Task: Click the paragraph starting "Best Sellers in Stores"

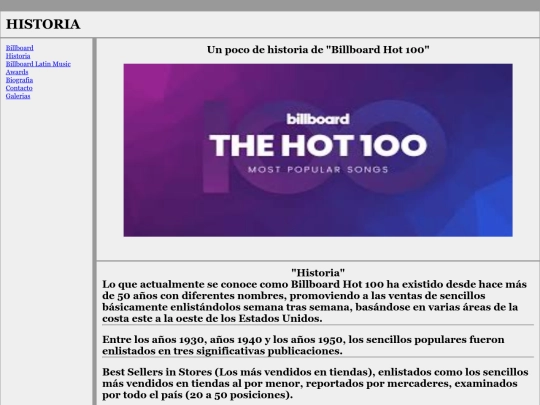Action: tap(315, 383)
